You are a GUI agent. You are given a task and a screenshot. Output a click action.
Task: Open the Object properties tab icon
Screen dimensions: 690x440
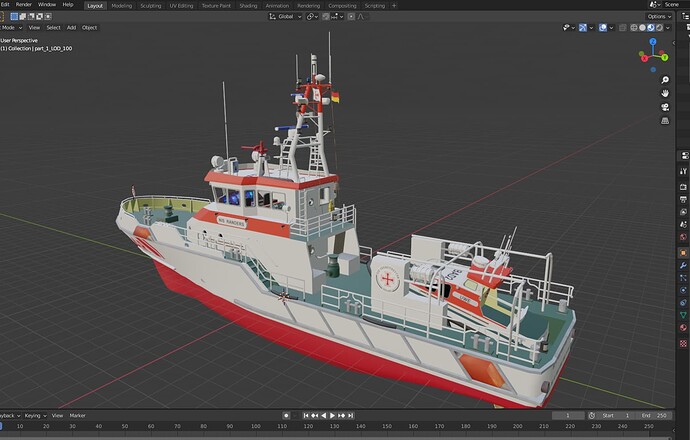(x=683, y=253)
